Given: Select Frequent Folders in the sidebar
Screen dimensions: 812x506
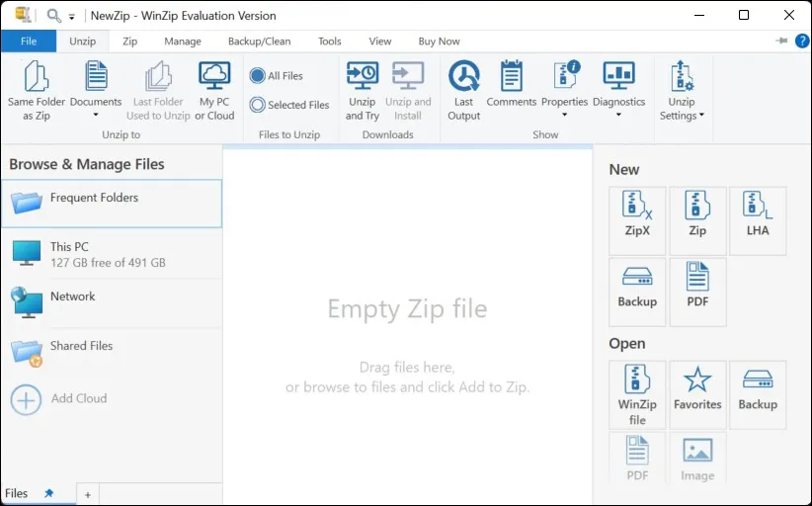Looking at the screenshot, I should coord(112,204).
